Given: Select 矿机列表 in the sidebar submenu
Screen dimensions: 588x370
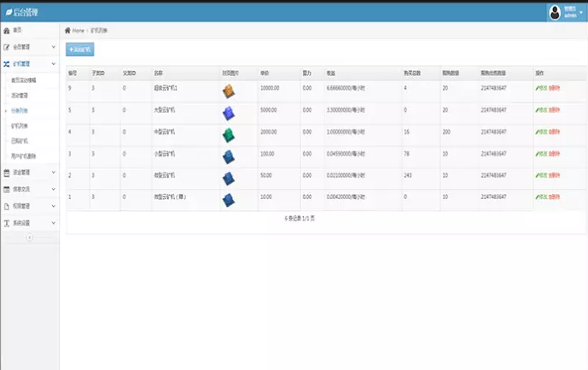Looking at the screenshot, I should tap(20, 126).
